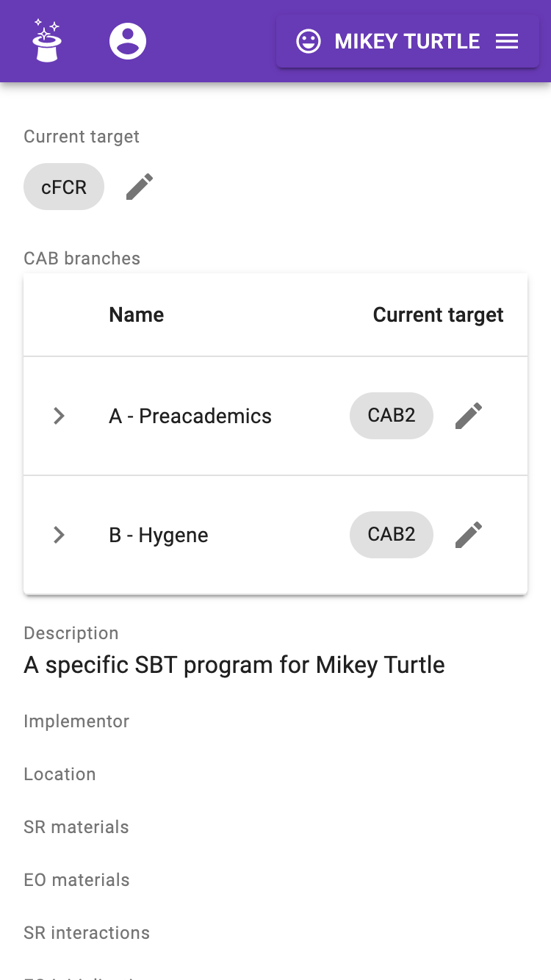This screenshot has width=551, height=980.
Task: Open the user account profile icon
Action: click(128, 41)
